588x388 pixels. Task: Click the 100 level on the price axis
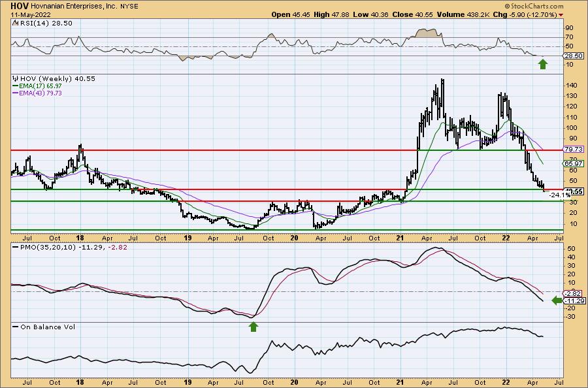572,128
